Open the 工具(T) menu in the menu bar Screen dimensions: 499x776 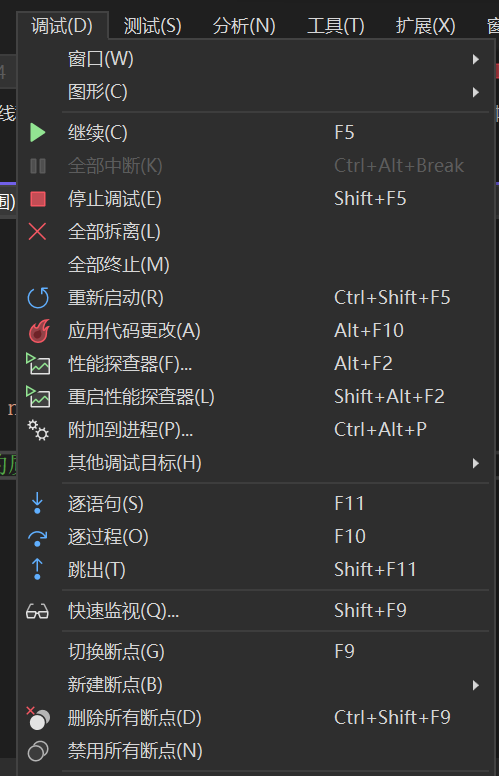336,26
